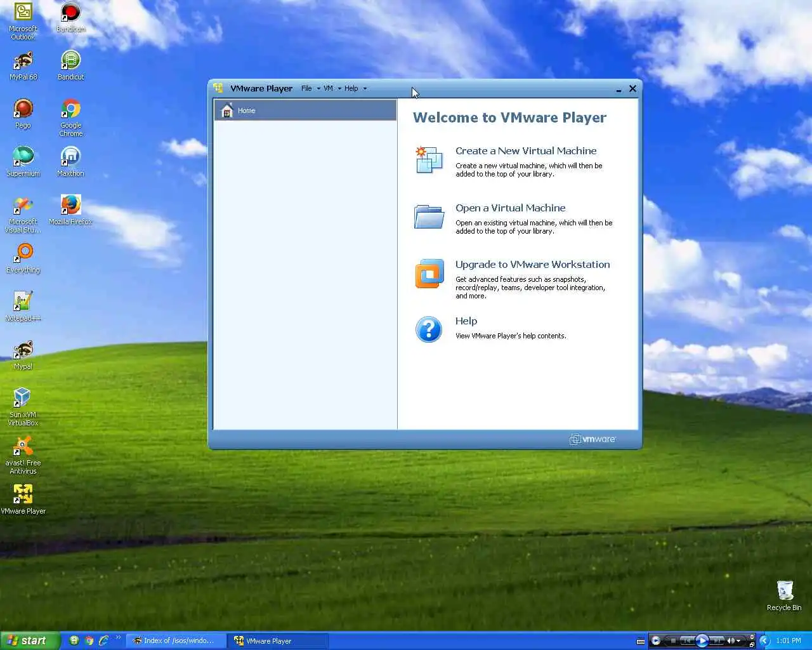
Task: Click the 1:01 PM clock
Action: (x=789, y=640)
